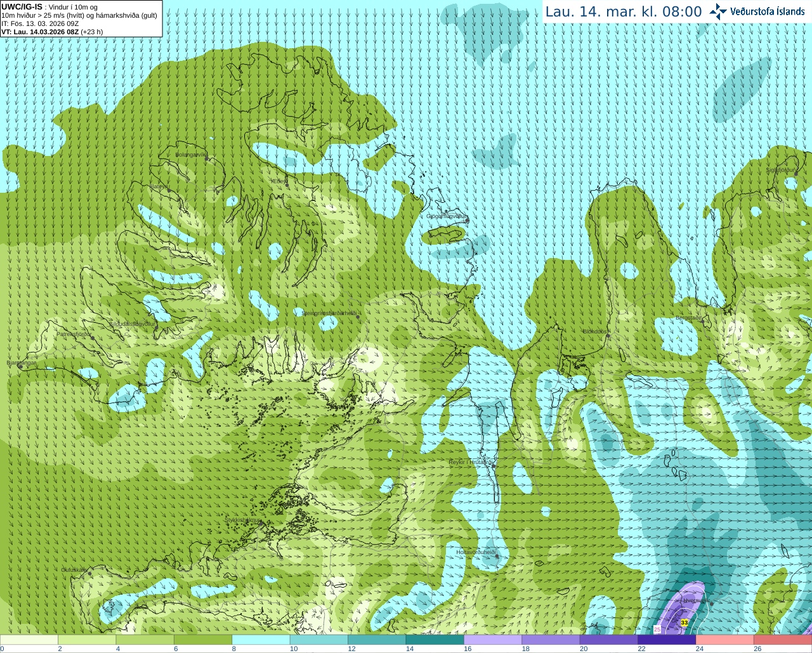
Task: Click the yellow 33 gust marker
Action: click(684, 623)
